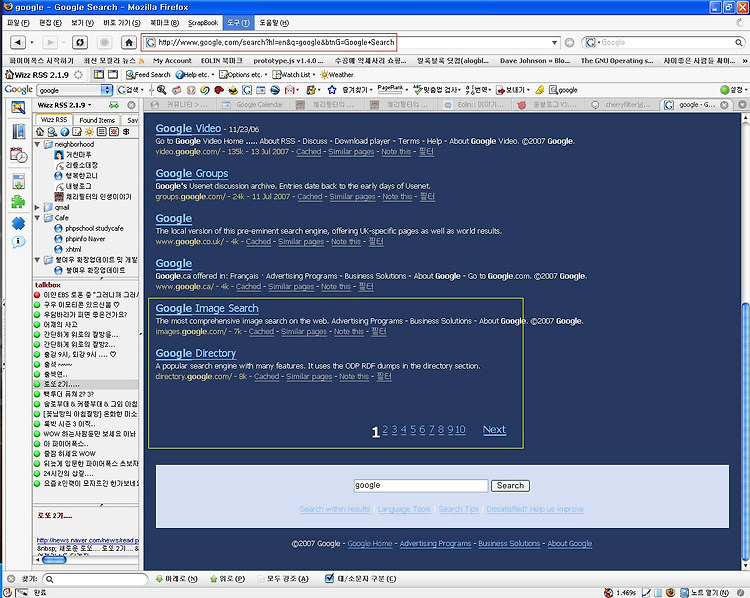This screenshot has height=598, width=750.
Task: Toggle 모두 강조 highlight all option
Action: coord(283,579)
